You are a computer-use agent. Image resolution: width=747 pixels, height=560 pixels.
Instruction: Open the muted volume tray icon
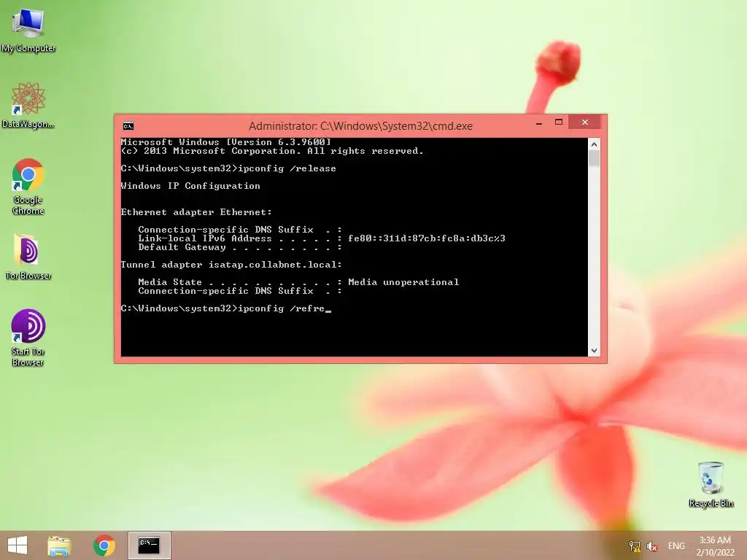[652, 546]
